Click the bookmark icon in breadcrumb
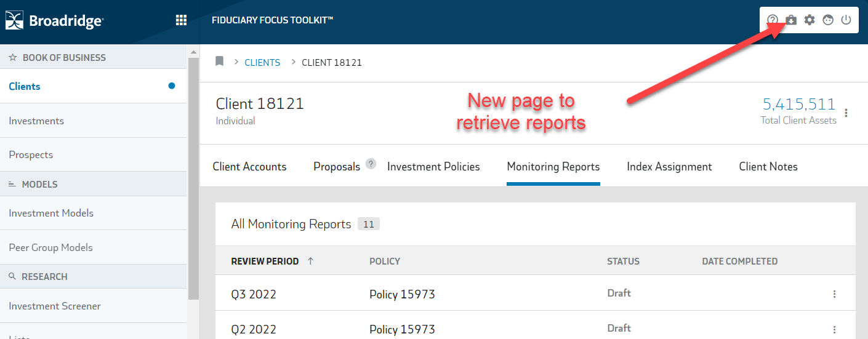Image resolution: width=868 pixels, height=339 pixels. [219, 62]
